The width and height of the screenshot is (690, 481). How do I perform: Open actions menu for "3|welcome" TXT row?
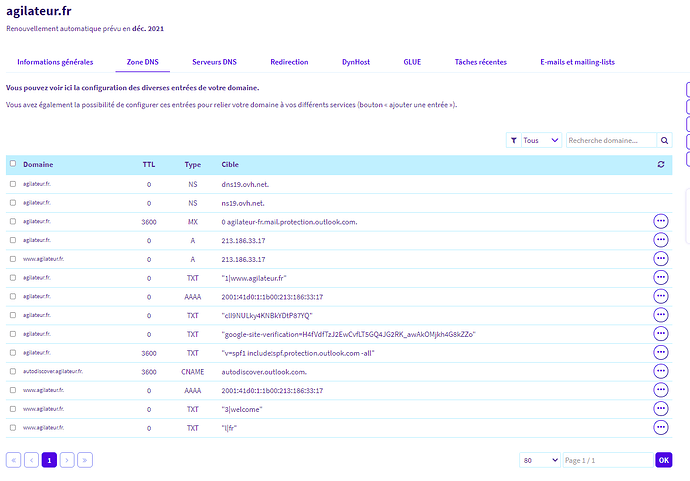coord(661,408)
